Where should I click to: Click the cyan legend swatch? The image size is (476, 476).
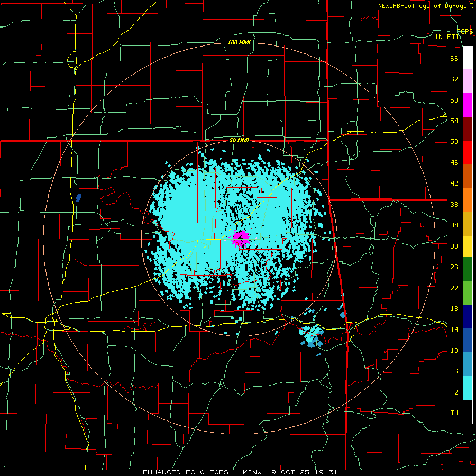click(x=467, y=388)
